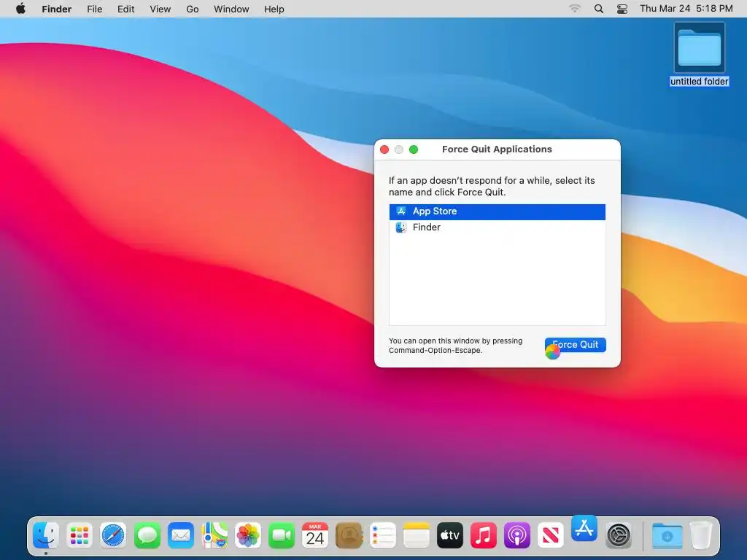Click Wi-Fi status icon

click(575, 9)
